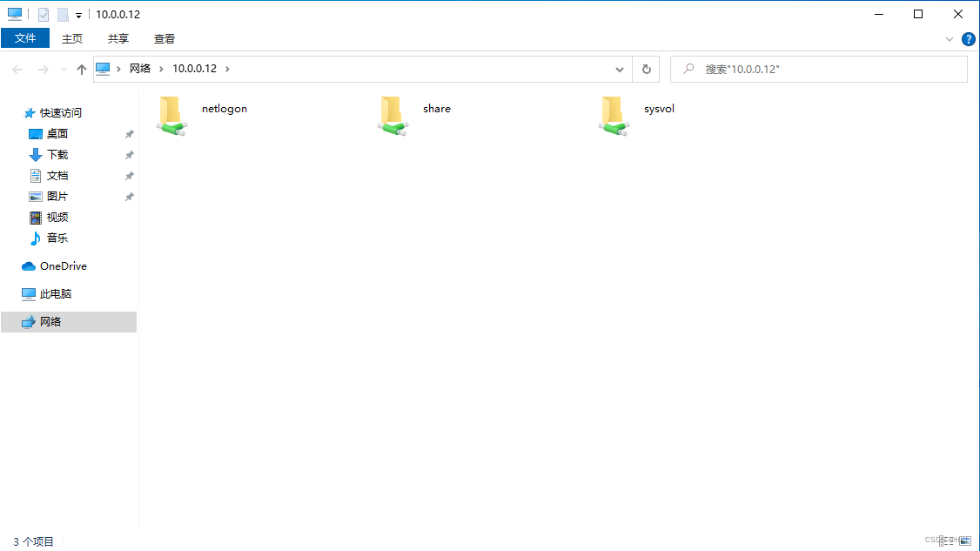The width and height of the screenshot is (980, 551).
Task: Switch to the 查看 ribbon tab
Action: pos(164,39)
